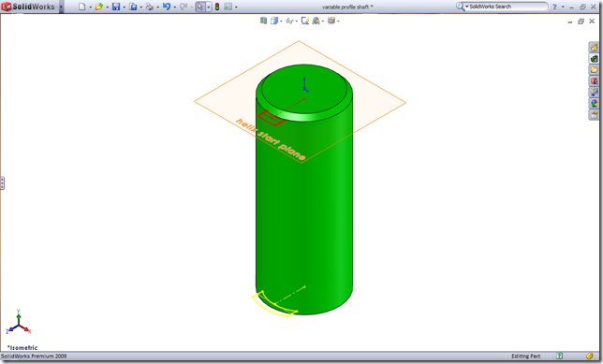603x364 pixels.
Task: Click inside the SolidWorks Search field
Action: [x=507, y=7]
